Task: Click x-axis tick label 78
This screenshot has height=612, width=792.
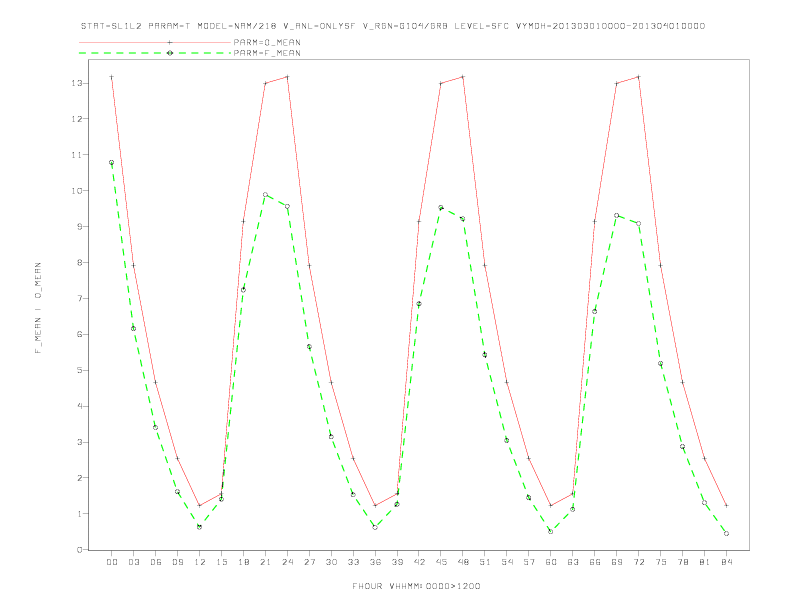Action: click(683, 562)
